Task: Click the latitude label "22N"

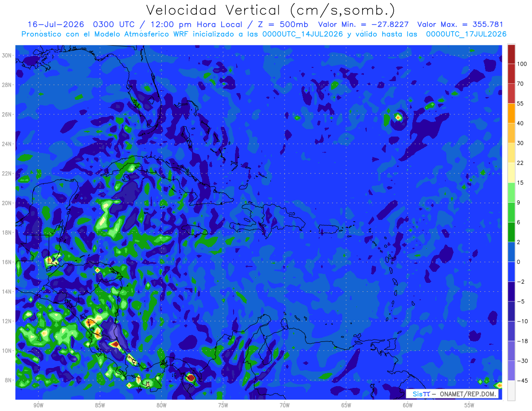Action: click(x=8, y=173)
